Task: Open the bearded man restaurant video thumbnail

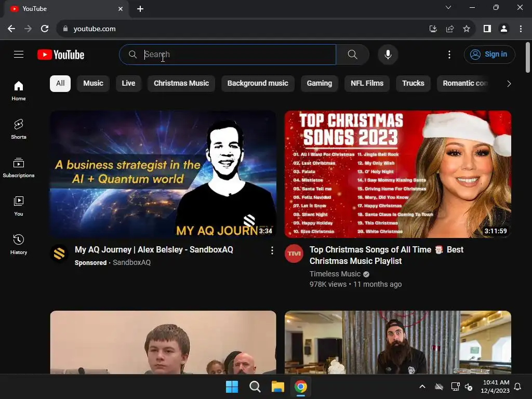Action: pyautogui.click(x=397, y=342)
